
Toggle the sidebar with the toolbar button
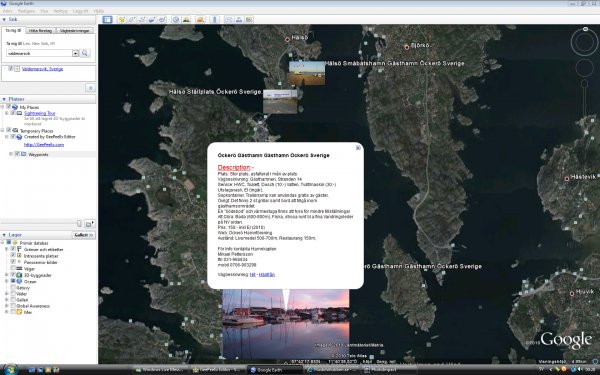107,20
